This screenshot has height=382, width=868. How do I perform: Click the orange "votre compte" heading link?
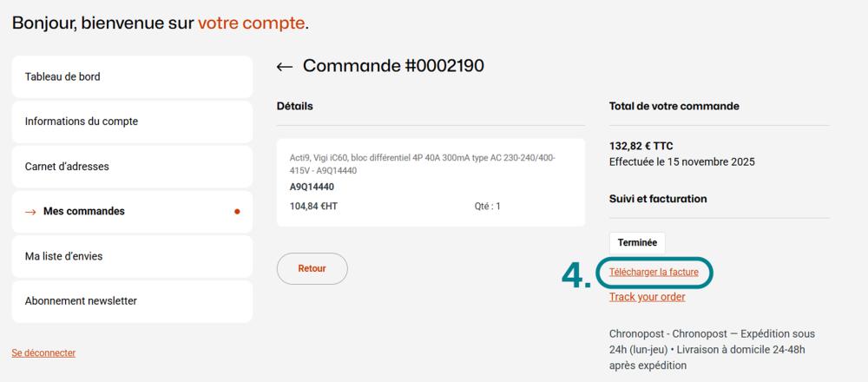click(x=251, y=23)
